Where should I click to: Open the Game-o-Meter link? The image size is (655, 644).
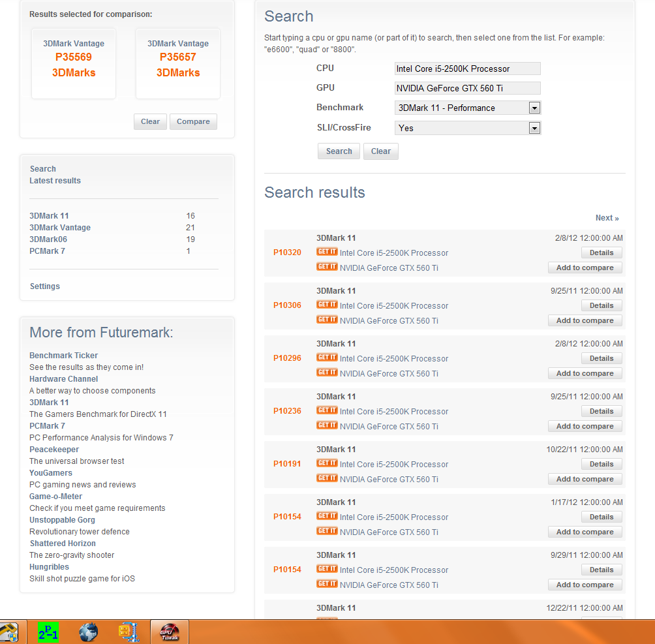(x=55, y=496)
